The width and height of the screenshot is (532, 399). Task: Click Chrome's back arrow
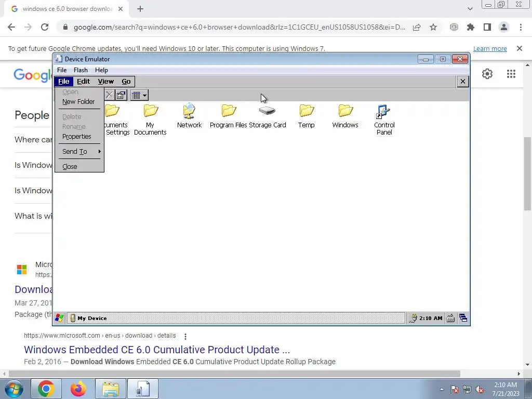(11, 27)
